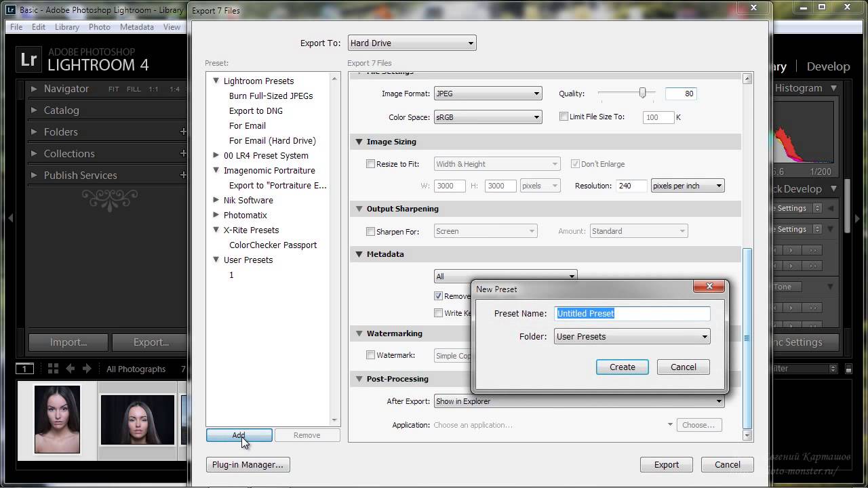
Task: Collapse the left panel group edge arrow
Action: (10, 218)
